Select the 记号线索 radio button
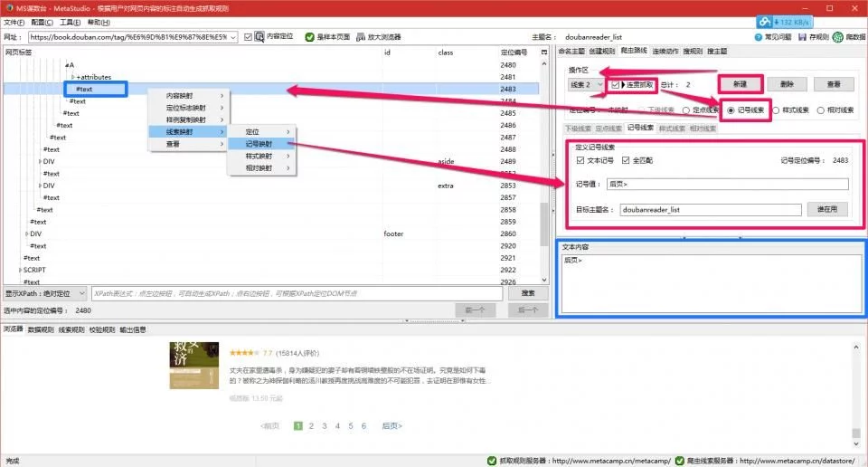Screen dimensions: 868x467 pos(731,110)
